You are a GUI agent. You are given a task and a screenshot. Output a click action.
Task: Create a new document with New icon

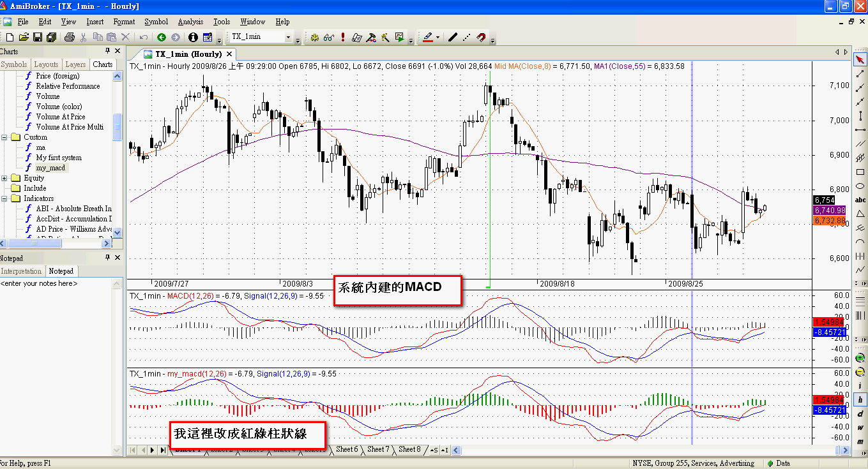point(10,37)
